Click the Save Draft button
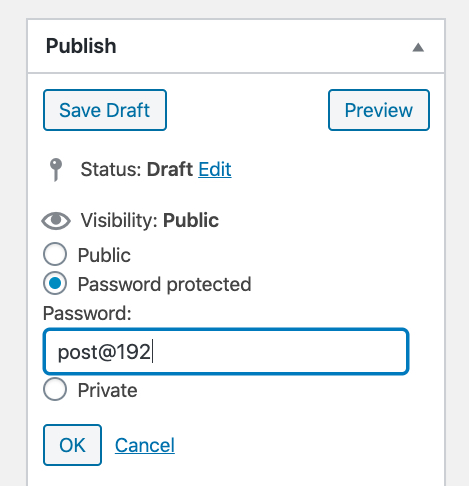This screenshot has height=486, width=469. click(105, 110)
